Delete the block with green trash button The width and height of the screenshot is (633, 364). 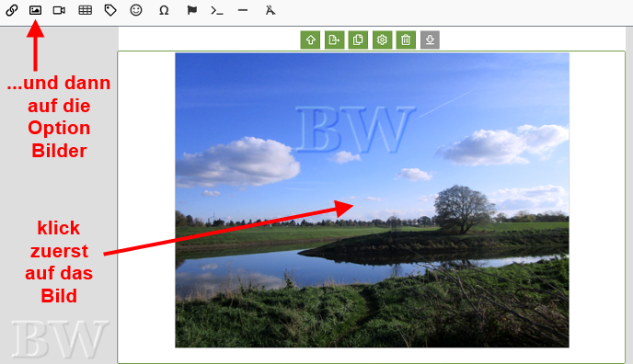[x=406, y=40]
